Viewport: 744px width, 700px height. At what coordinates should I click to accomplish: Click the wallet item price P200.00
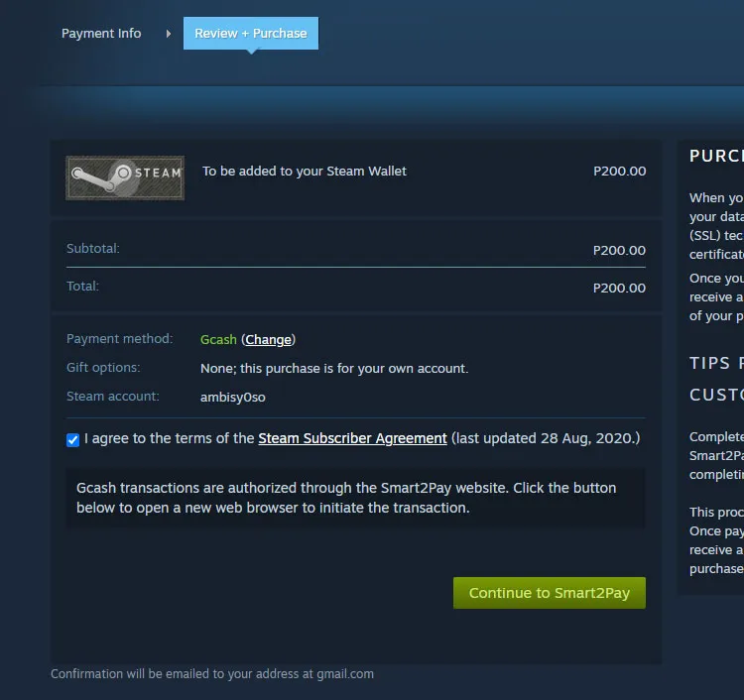point(619,171)
